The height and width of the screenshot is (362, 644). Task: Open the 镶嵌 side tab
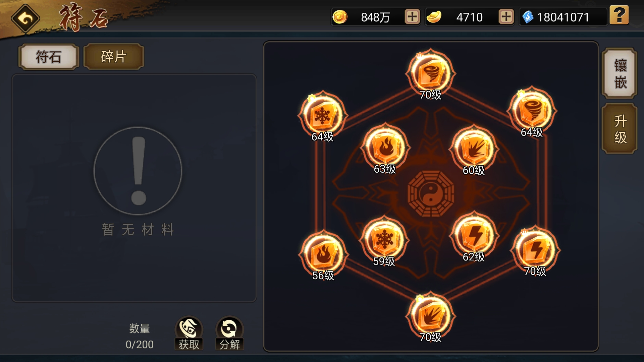[620, 73]
